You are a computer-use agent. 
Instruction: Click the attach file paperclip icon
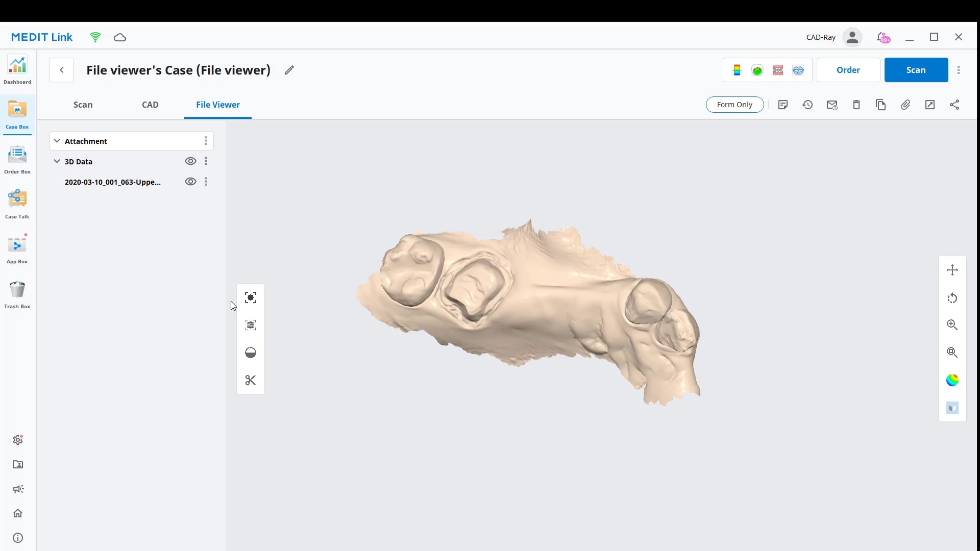tap(905, 105)
